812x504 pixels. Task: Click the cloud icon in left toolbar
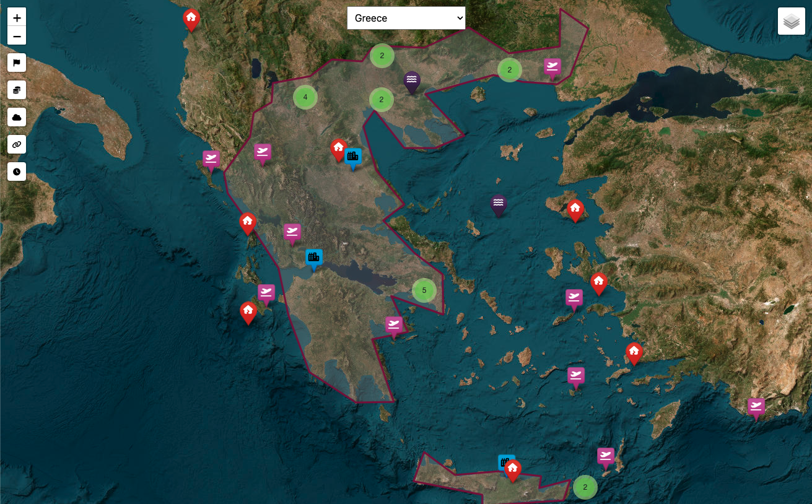pyautogui.click(x=17, y=117)
